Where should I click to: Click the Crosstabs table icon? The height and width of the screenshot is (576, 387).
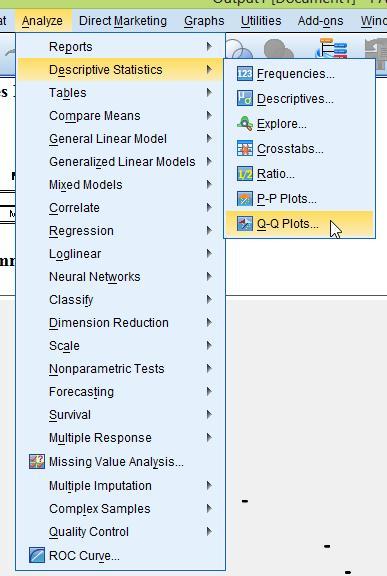[245, 149]
